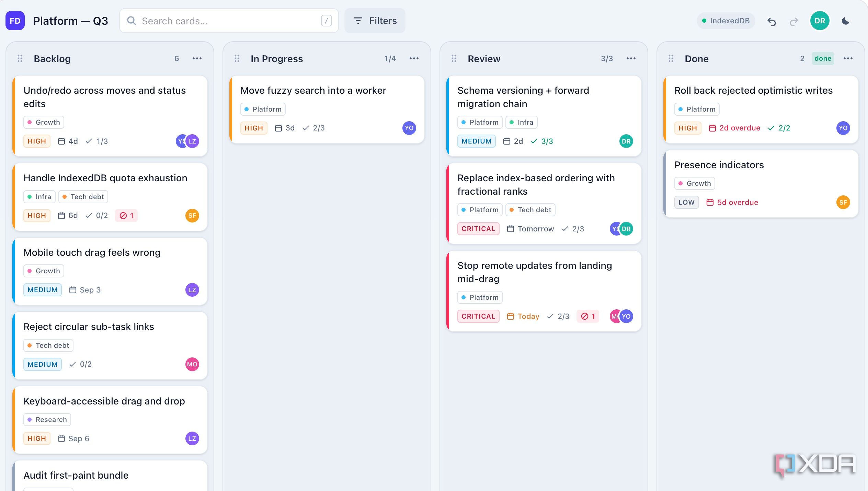Click CRITICAL badge on Stop remote updates card

pyautogui.click(x=478, y=316)
